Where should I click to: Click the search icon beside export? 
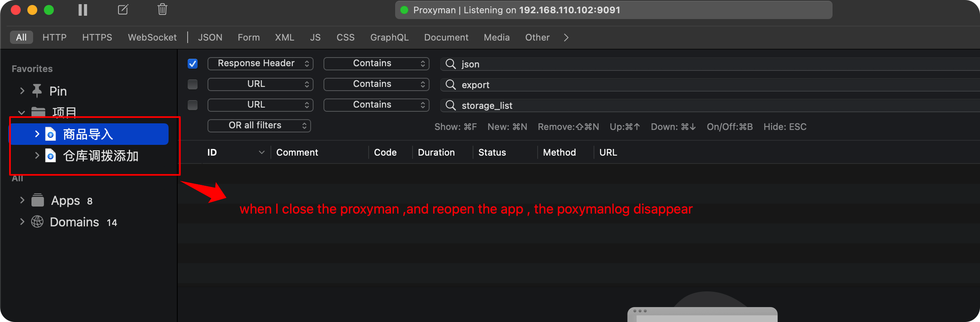click(450, 84)
